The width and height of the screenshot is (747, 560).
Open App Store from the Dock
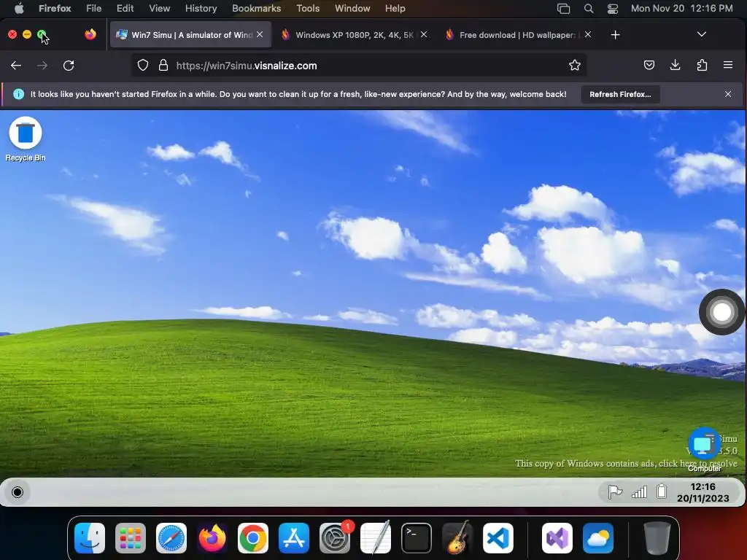[294, 538]
